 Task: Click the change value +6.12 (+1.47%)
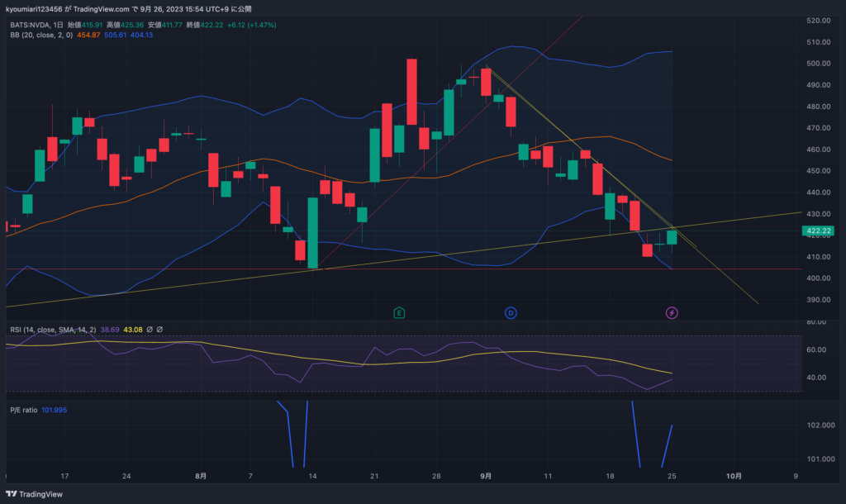point(251,25)
